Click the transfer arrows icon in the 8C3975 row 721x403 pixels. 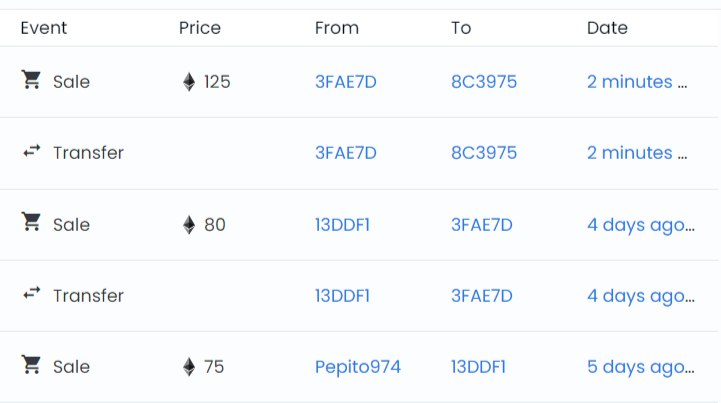pyautogui.click(x=32, y=151)
